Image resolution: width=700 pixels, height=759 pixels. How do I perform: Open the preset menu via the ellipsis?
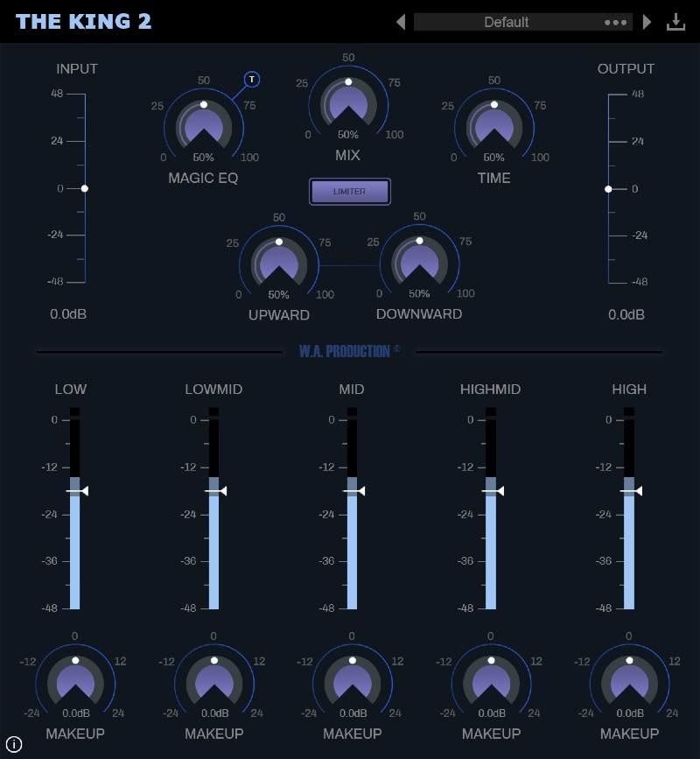(616, 21)
